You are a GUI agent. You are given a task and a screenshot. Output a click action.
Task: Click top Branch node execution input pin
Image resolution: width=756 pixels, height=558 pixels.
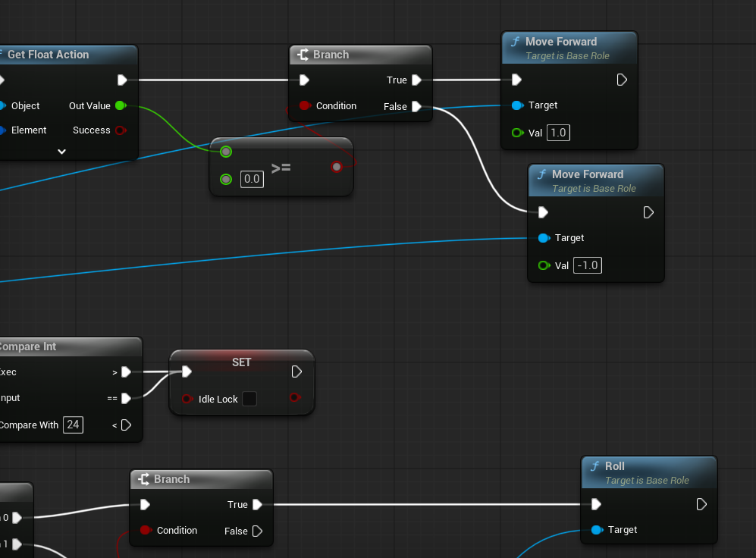304,80
